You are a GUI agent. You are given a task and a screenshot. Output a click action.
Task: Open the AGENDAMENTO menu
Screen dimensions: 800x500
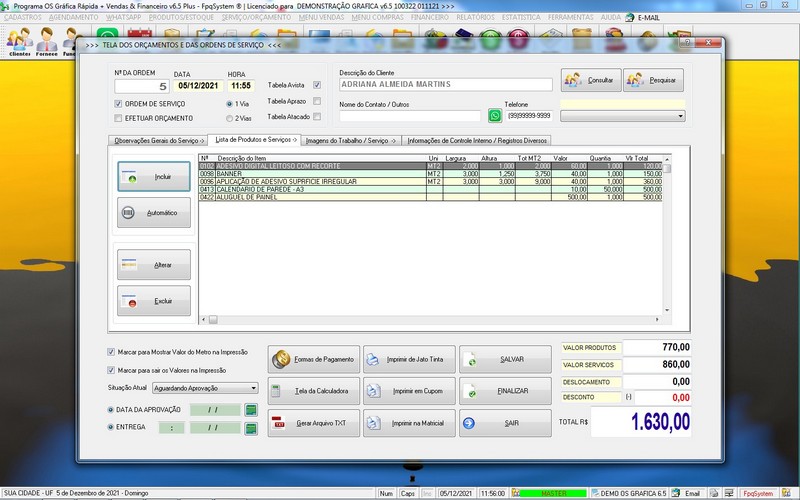[x=73, y=17]
